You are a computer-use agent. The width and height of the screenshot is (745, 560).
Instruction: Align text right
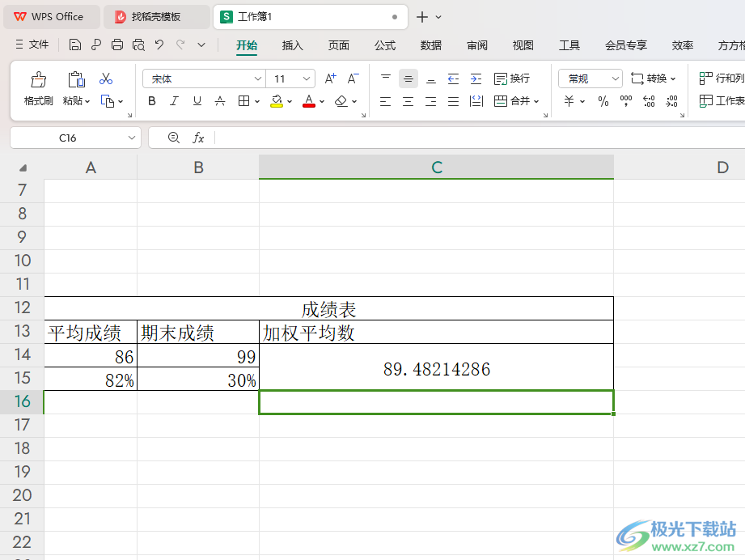pos(431,101)
